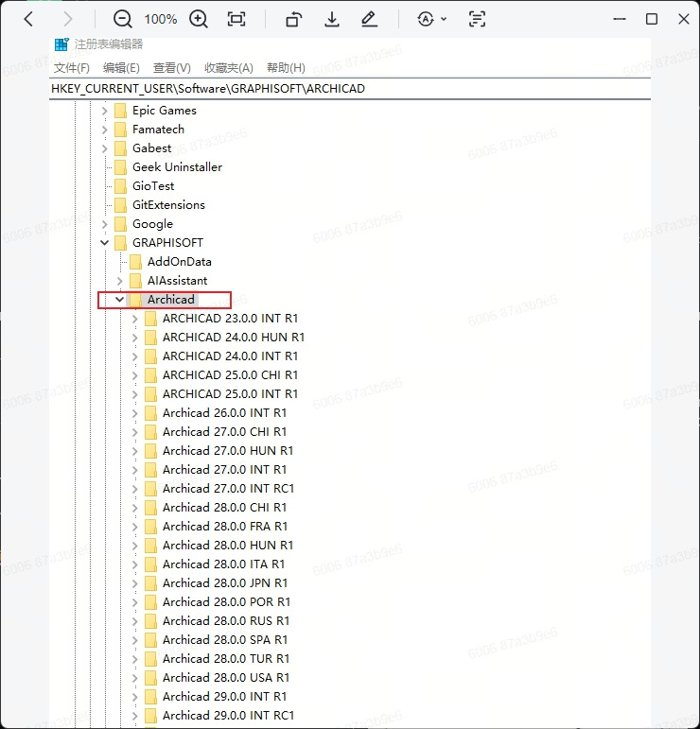Image resolution: width=700 pixels, height=729 pixels.
Task: Open the translate options dropdown arrow
Action: [x=444, y=19]
